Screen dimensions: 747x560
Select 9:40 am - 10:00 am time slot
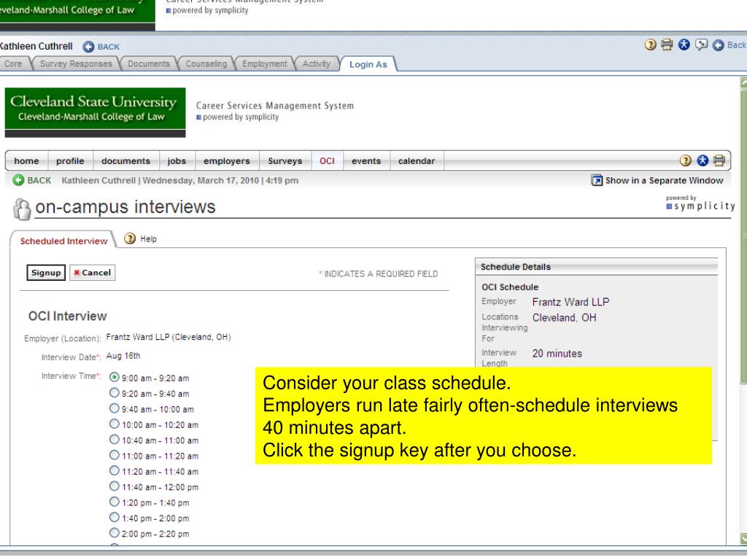pos(115,408)
